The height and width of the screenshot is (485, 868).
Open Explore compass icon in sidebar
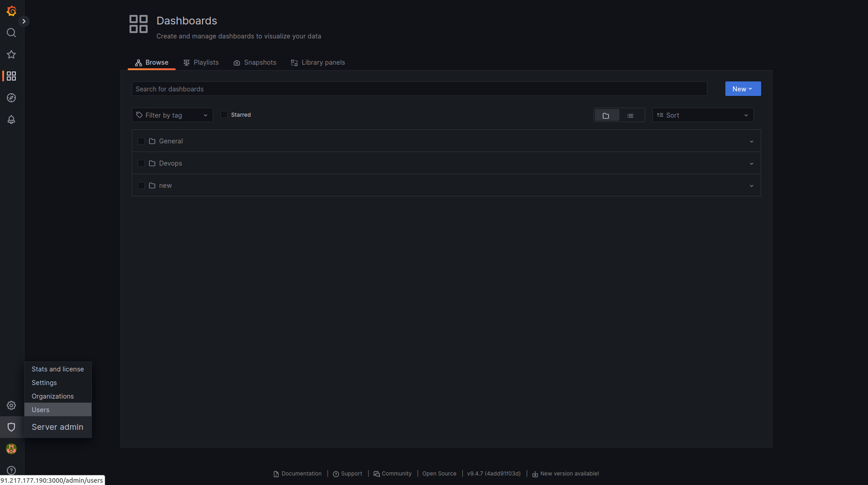click(x=11, y=98)
